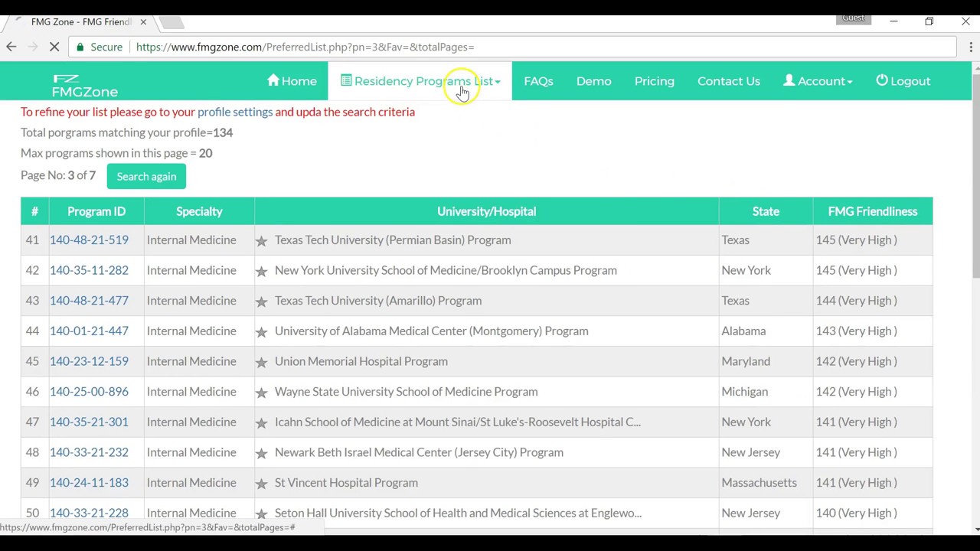
Task: Open the Guest profile button
Action: (x=853, y=18)
